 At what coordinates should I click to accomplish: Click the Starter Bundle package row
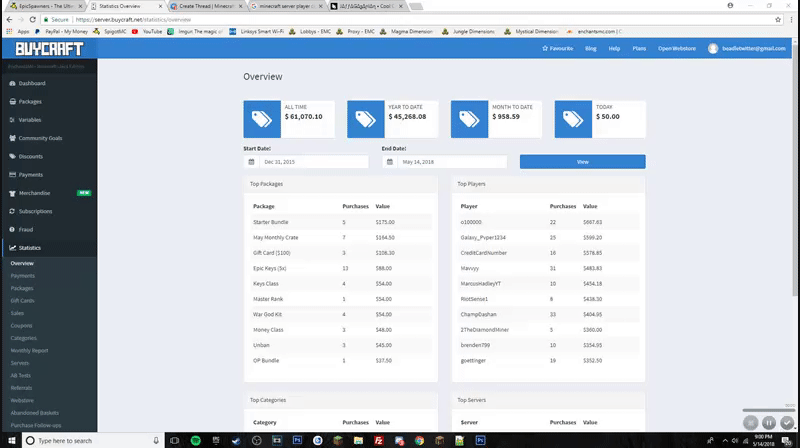tap(341, 222)
